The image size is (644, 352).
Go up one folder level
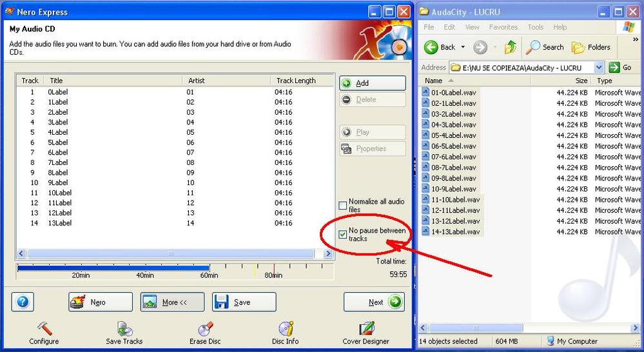tap(510, 47)
